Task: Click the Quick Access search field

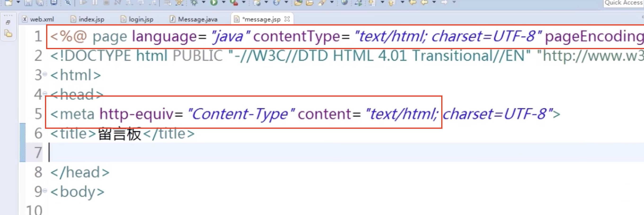Action: click(x=623, y=3)
